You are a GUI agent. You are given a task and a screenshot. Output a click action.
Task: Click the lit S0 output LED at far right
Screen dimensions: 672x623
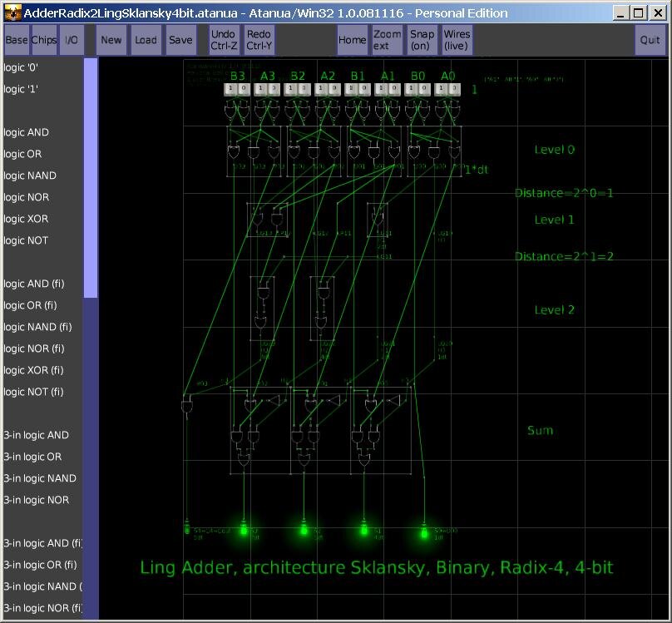point(424,532)
